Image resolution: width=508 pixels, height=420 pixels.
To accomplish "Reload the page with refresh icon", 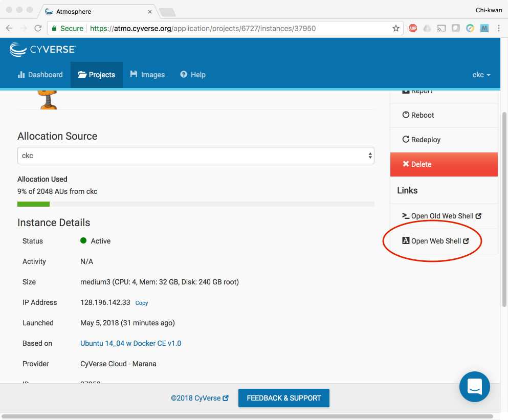I will (38, 28).
